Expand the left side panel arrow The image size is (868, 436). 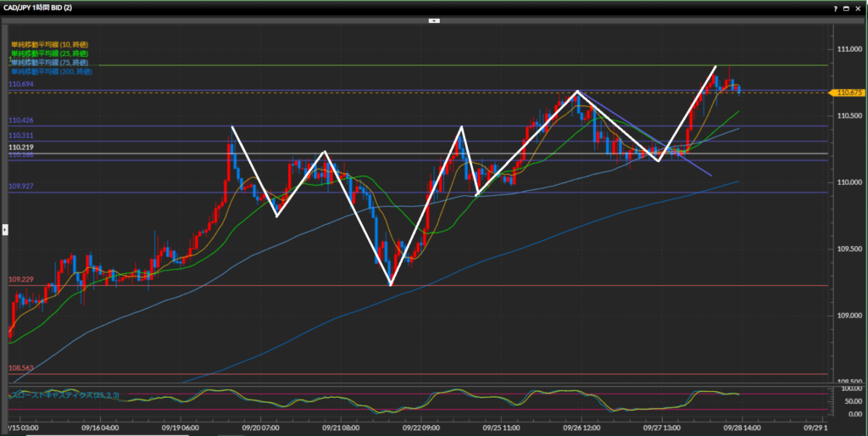3,229
